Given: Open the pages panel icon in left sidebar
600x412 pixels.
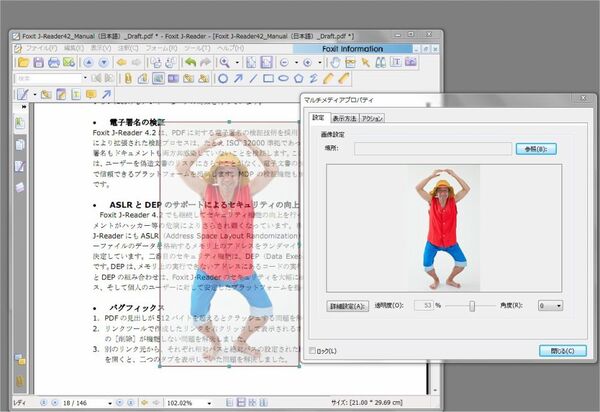Looking at the screenshot, I should pos(20,145).
